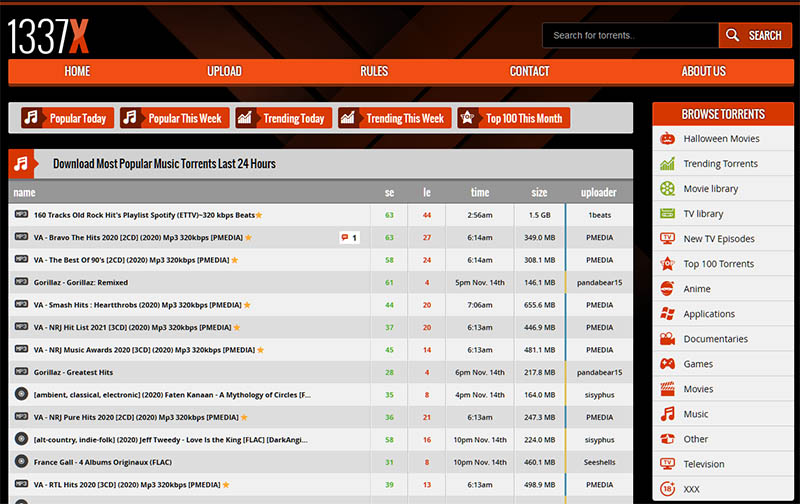Click the disc icon beside France Gall torrent

click(21, 461)
